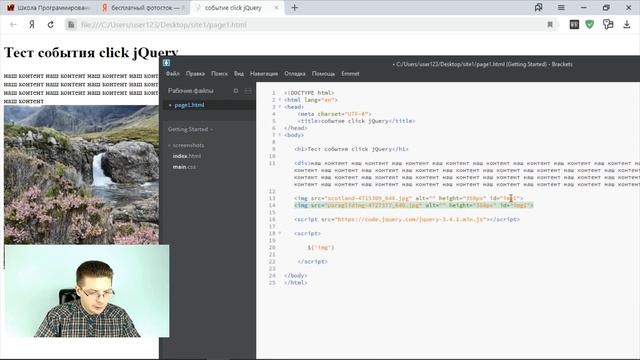Click the closing body tag on line 24

tap(296, 276)
